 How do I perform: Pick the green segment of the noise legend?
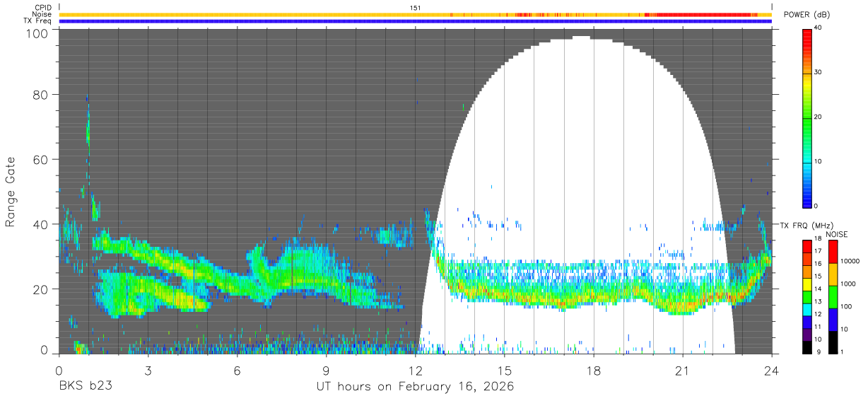833,297
